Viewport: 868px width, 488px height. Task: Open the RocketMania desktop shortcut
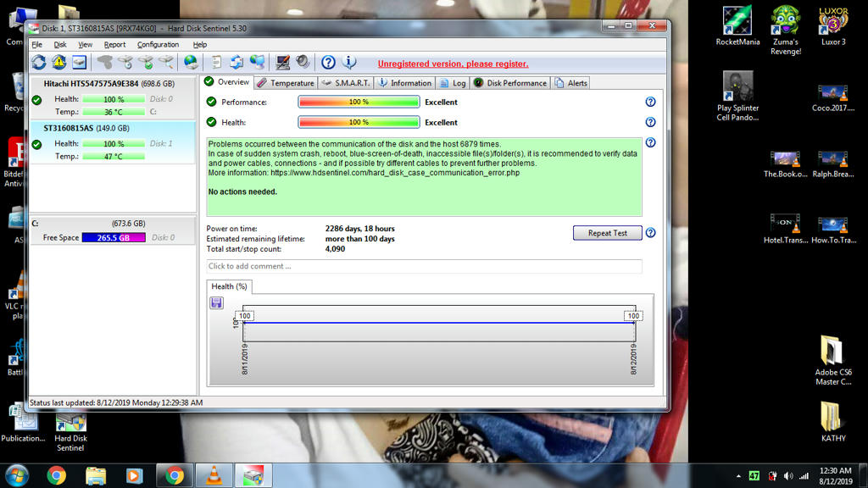pos(737,26)
